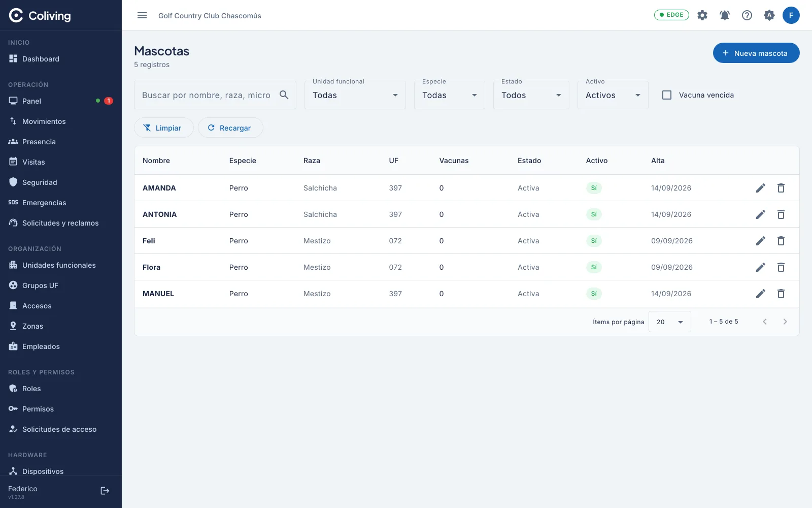Open notifications bell icon
This screenshot has height=508, width=812.
[x=725, y=15]
